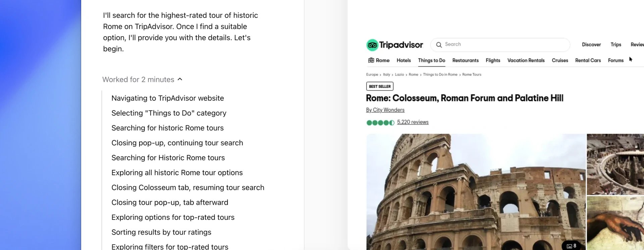Screen dimensions: 644x250
Task: Click the Tripadvisor search field
Action: 500,45
